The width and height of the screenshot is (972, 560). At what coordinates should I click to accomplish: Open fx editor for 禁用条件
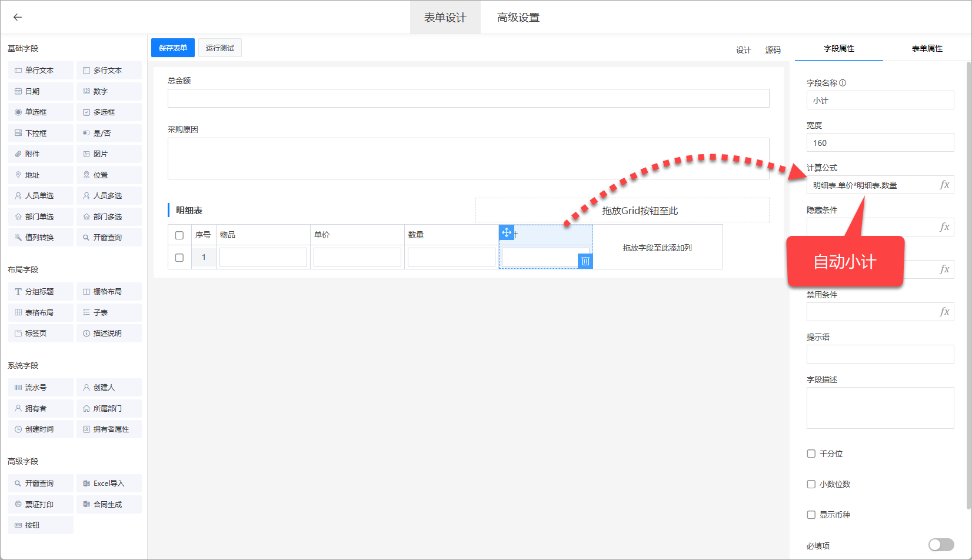point(944,312)
